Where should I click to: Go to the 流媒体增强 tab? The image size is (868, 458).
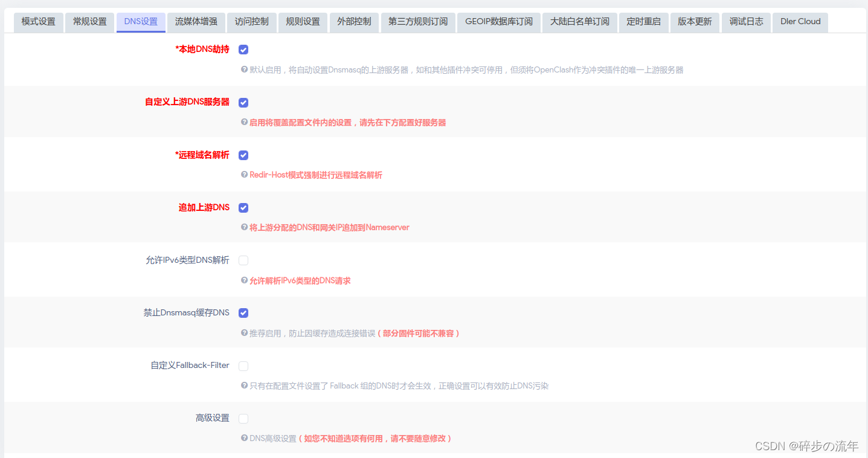coord(196,22)
